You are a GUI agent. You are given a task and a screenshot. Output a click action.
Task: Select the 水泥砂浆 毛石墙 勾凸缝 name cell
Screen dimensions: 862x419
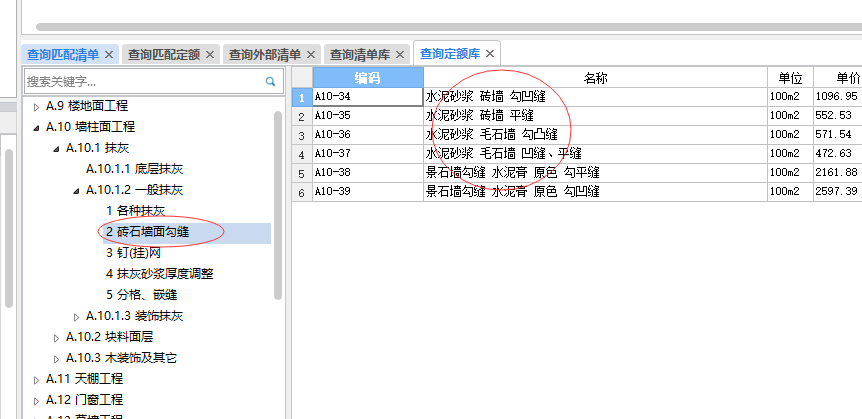tap(595, 135)
